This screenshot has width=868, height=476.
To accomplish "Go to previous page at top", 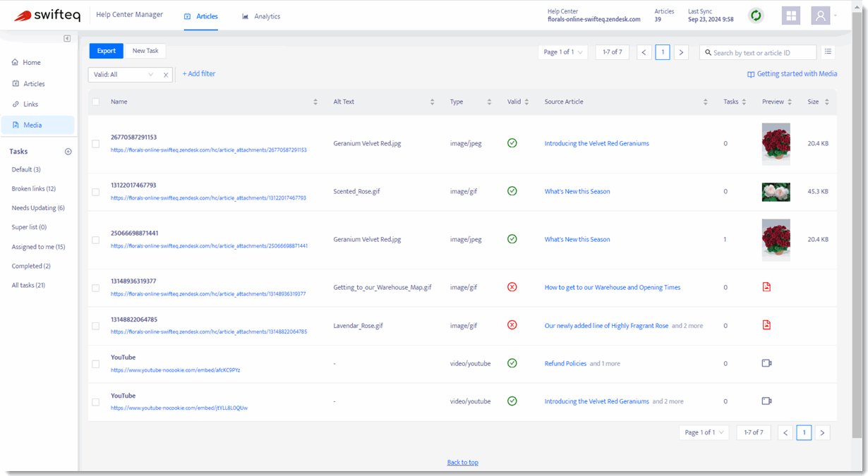I will [x=644, y=52].
